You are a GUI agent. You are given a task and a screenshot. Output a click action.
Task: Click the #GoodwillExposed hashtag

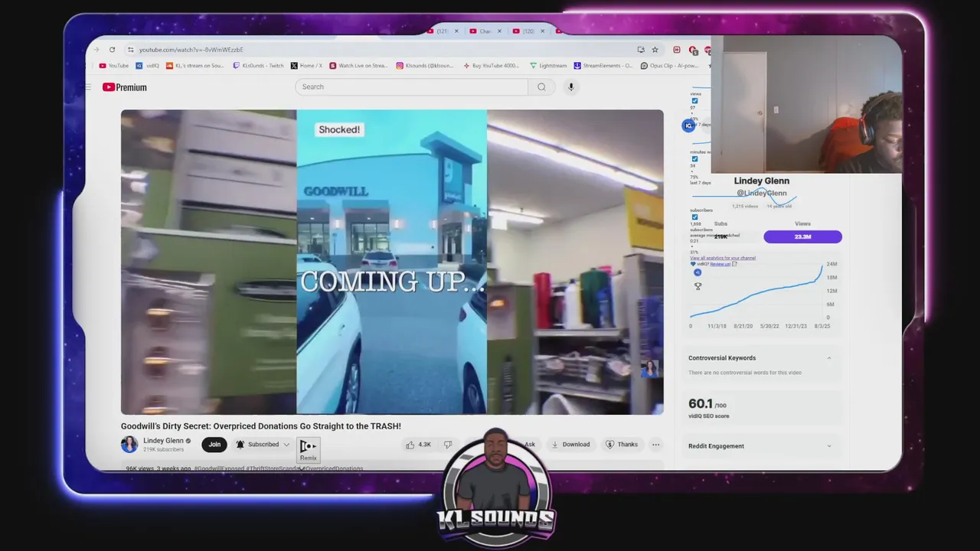click(218, 468)
